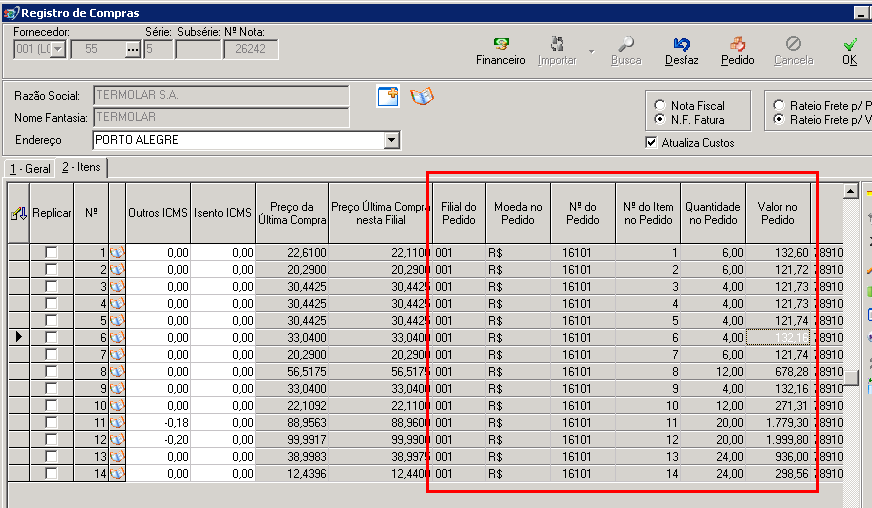Select the row 6 indicator arrow
This screenshot has width=872, height=508.
pyautogui.click(x=18, y=337)
